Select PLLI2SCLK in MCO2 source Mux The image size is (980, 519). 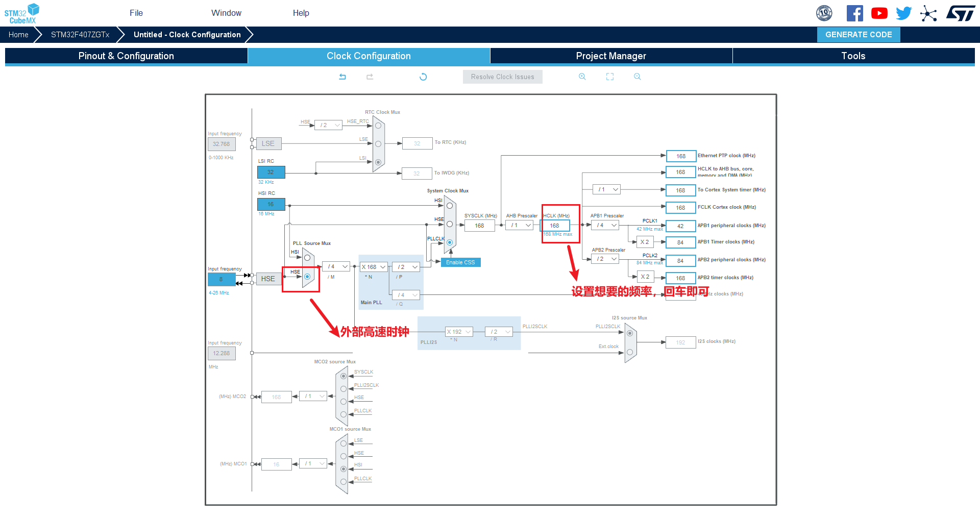tap(344, 389)
